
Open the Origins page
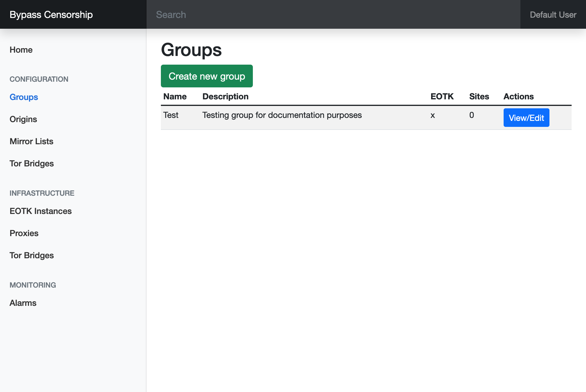coord(23,119)
